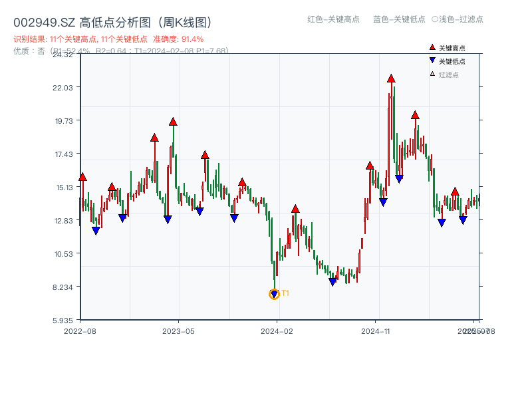The height and width of the screenshot is (399, 532).
Task: Click the last blue key-low marker on chart
Action: (x=463, y=220)
